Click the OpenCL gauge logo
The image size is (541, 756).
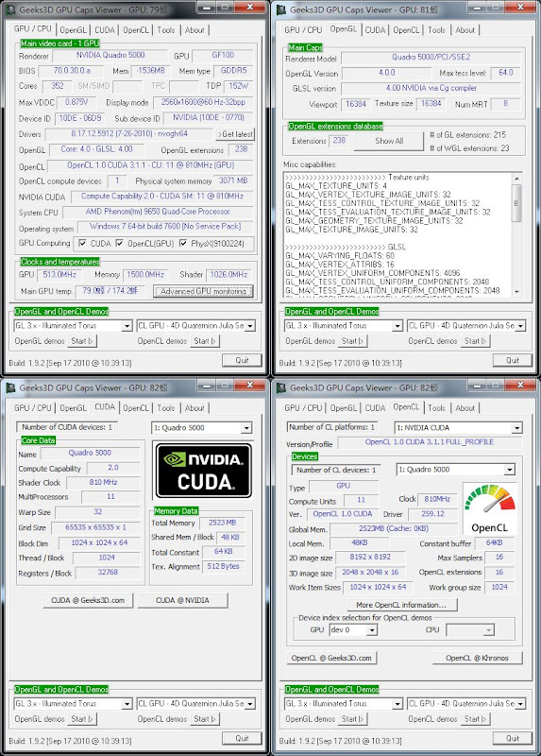(x=489, y=509)
